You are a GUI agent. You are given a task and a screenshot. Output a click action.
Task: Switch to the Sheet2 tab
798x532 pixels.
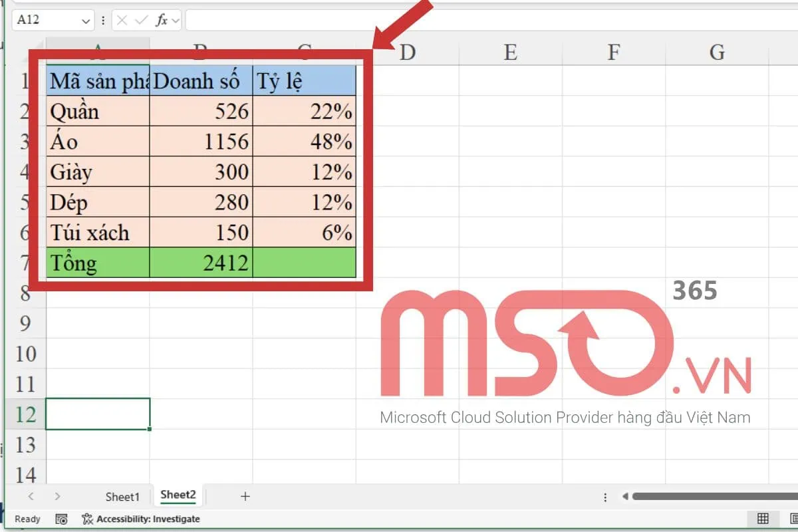click(178, 495)
